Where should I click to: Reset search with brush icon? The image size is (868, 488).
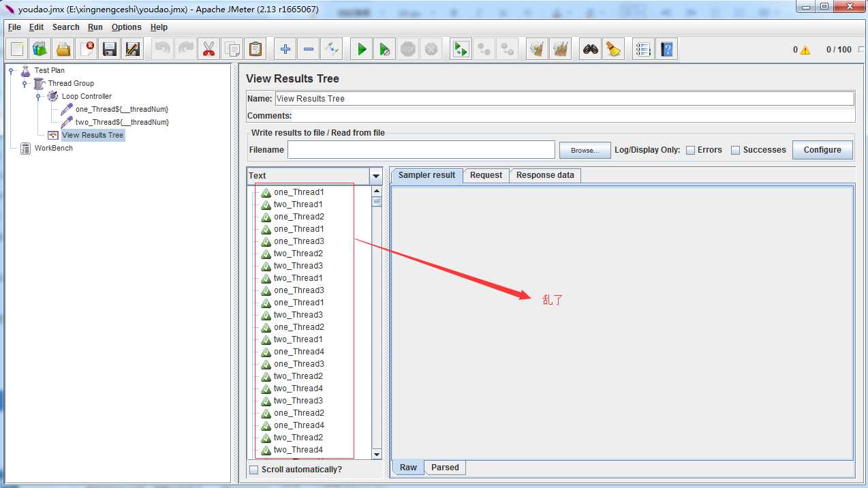[x=614, y=49]
